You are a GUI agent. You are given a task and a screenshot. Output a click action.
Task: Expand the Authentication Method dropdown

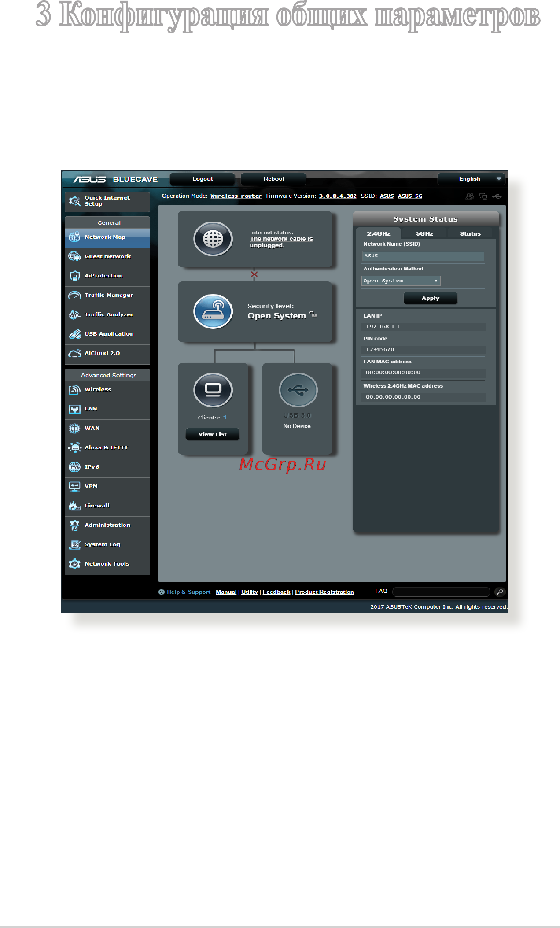pyautogui.click(x=401, y=281)
